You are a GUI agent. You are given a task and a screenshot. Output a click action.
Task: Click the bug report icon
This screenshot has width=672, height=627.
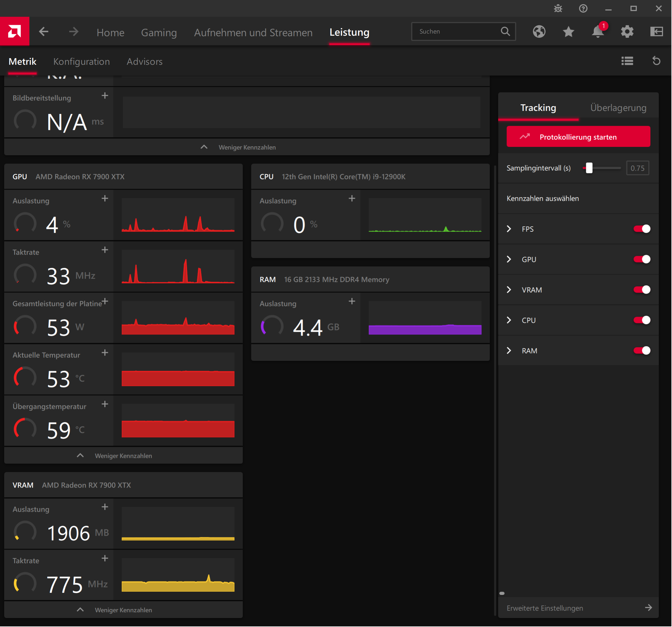coord(558,8)
